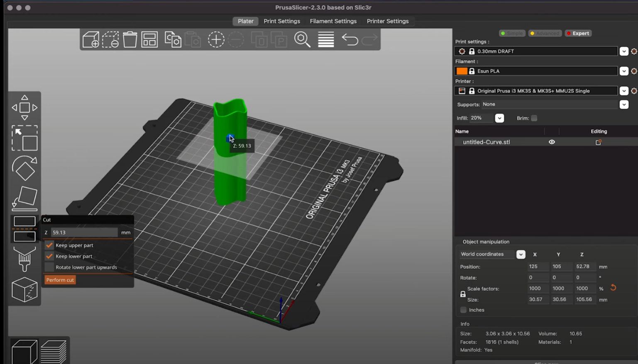The height and width of the screenshot is (364, 638).
Task: Select the Place on face tool
Action: tap(24, 198)
